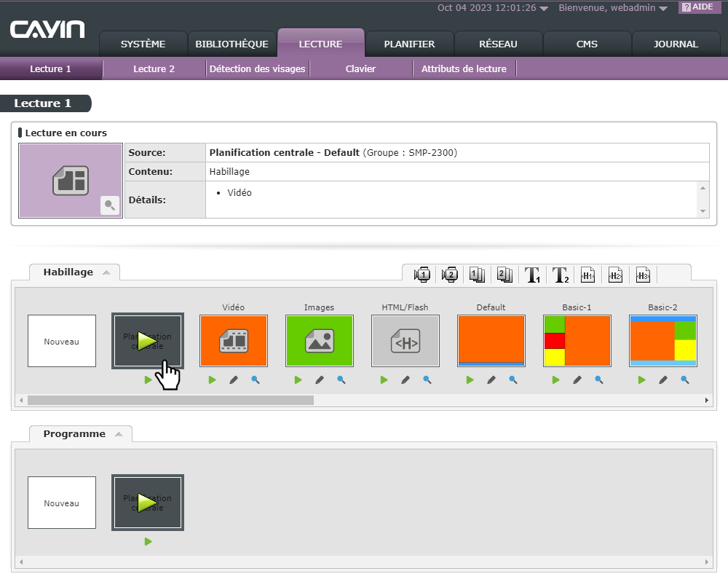Edit the HTML/Flash skin
Image resolution: width=728 pixels, height=582 pixels.
(405, 380)
